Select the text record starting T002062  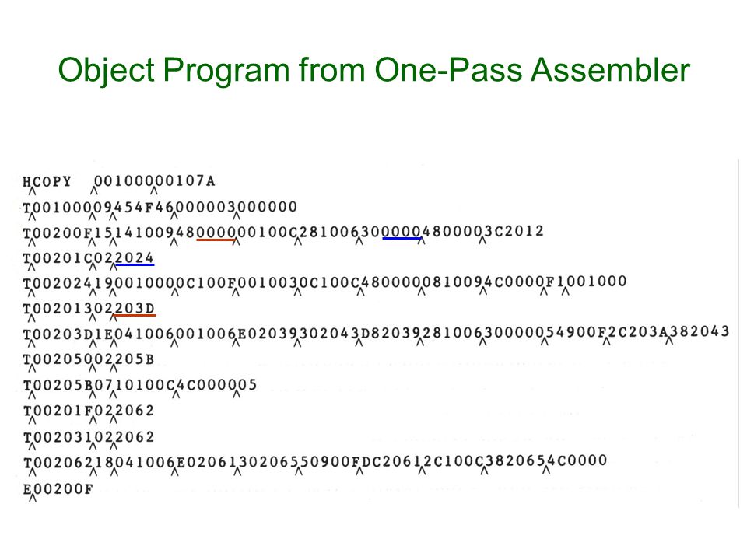tap(315, 461)
